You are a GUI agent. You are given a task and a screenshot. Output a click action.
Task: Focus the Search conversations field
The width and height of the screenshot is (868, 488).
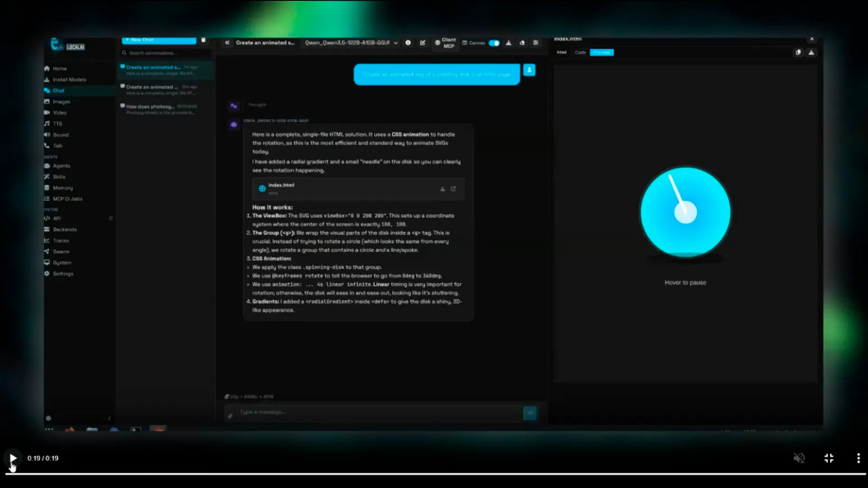tap(166, 53)
